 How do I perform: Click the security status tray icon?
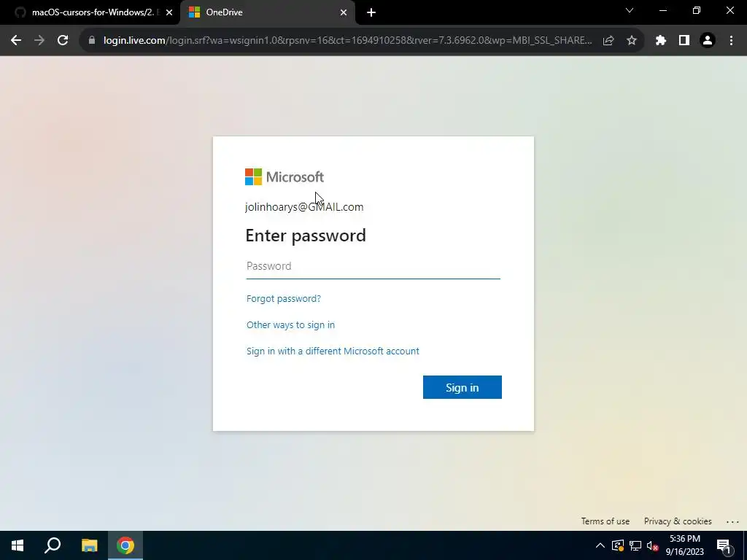coord(617,545)
